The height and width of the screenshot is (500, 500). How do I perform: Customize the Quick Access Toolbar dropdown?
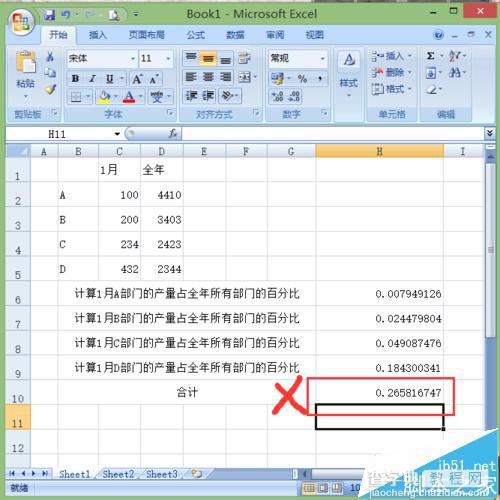(x=136, y=14)
